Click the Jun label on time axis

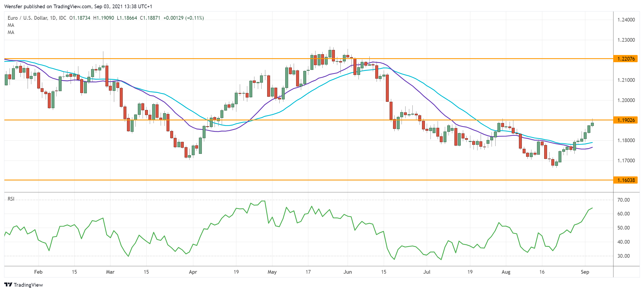coord(347,272)
